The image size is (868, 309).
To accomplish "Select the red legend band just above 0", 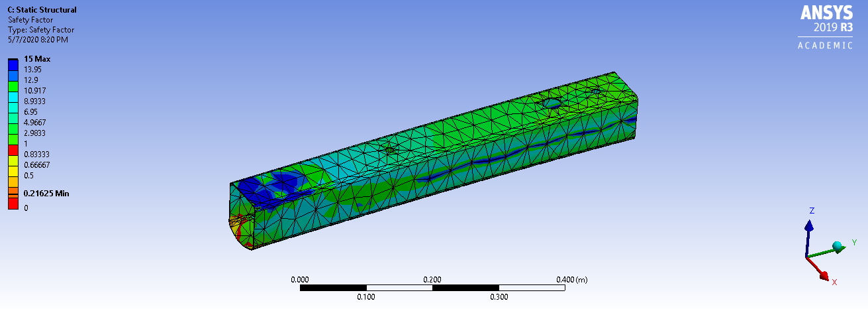I will click(13, 203).
